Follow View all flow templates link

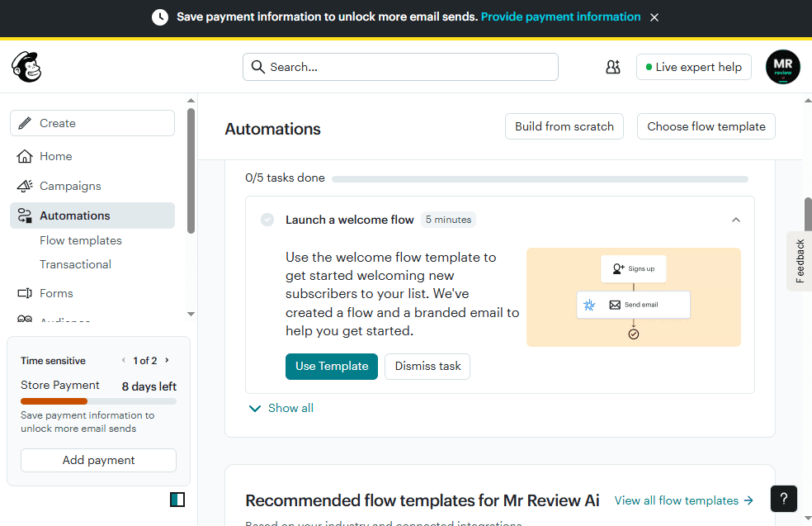(683, 500)
